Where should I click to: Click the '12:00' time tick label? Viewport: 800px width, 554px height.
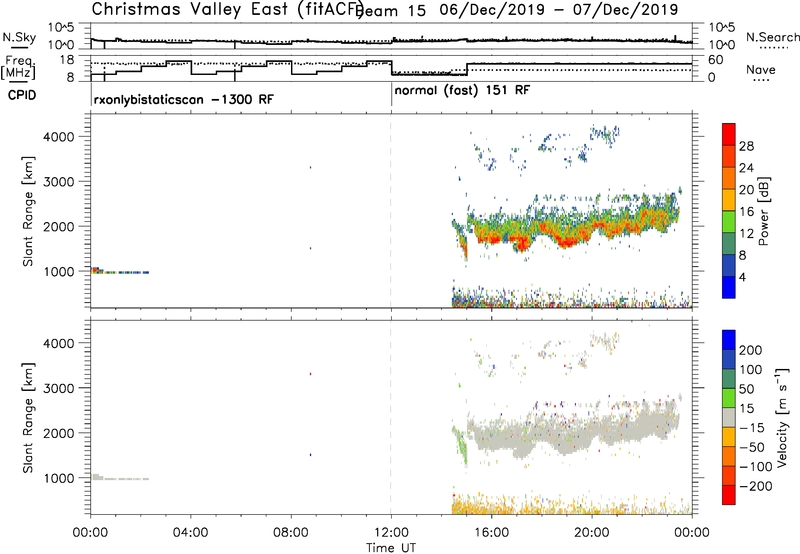[391, 533]
